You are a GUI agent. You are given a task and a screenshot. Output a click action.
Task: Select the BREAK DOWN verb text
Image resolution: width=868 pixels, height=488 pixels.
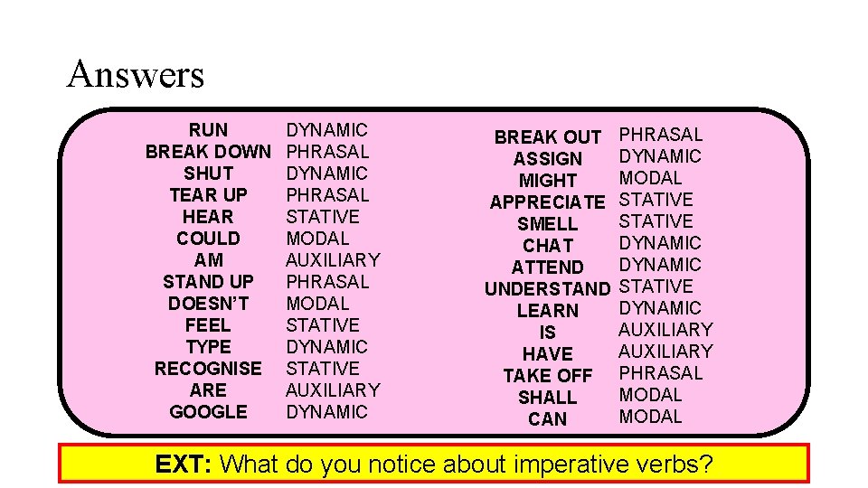(208, 152)
